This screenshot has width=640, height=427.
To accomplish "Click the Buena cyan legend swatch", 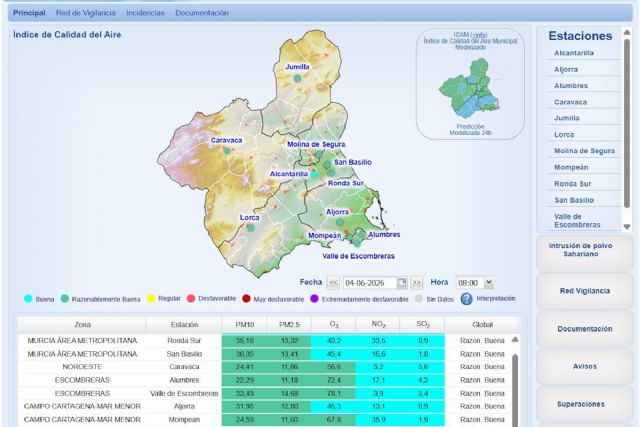I will click(28, 299).
